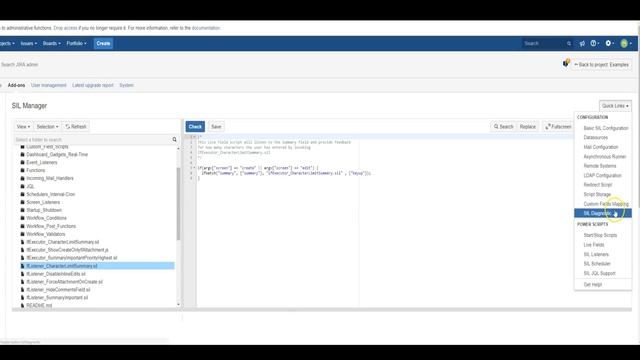Viewport: 640px width, 360px height.
Task: Open the Projects dropdown in navigation bar
Action: click(7, 43)
